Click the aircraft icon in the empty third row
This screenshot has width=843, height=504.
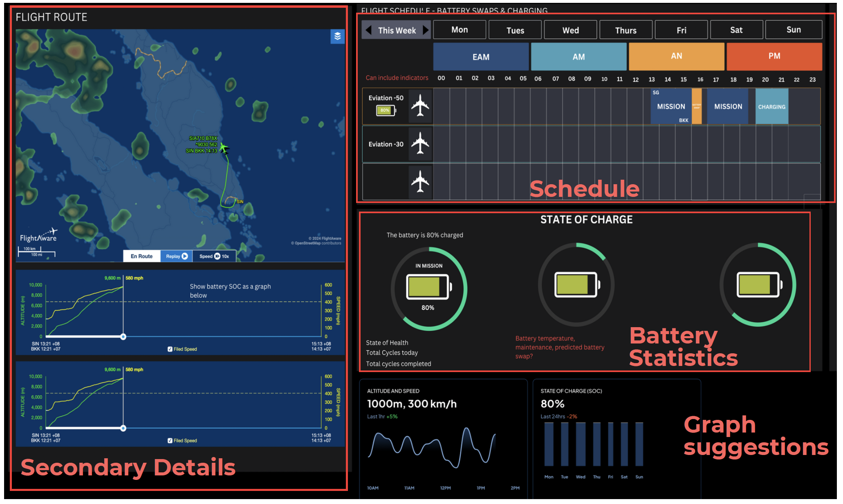pos(420,182)
